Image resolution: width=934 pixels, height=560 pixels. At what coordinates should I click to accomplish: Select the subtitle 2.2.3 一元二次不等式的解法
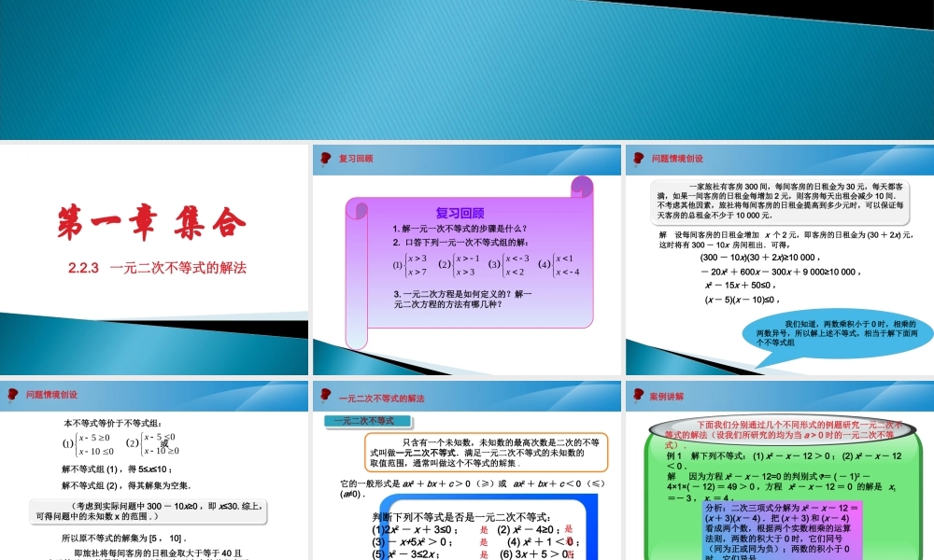[x=157, y=268]
